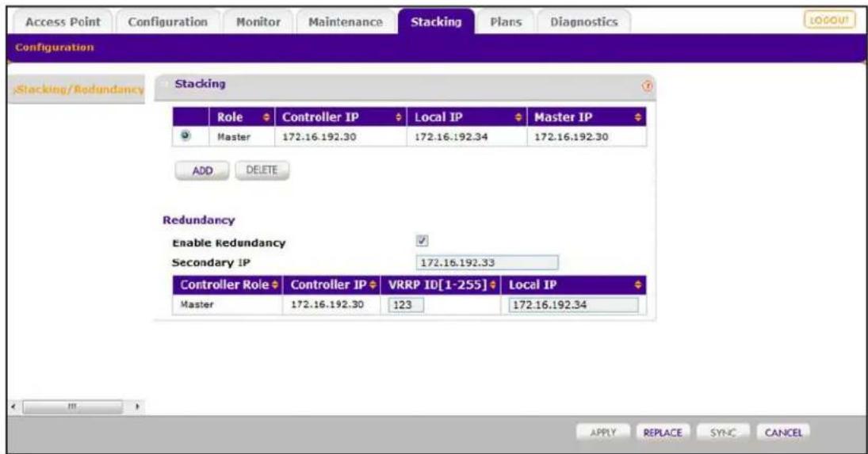The height and width of the screenshot is (454, 868).
Task: Click the CANCEL button
Action: click(x=783, y=433)
